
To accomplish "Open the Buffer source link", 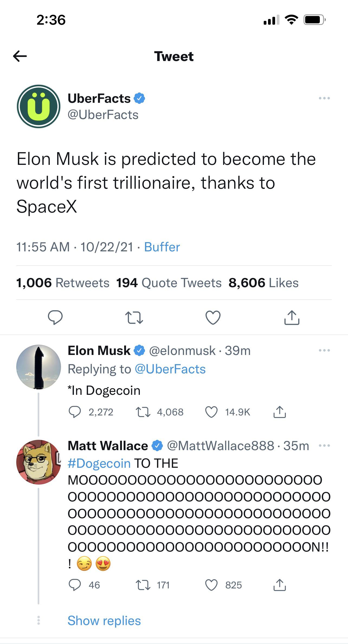I will (x=162, y=247).
